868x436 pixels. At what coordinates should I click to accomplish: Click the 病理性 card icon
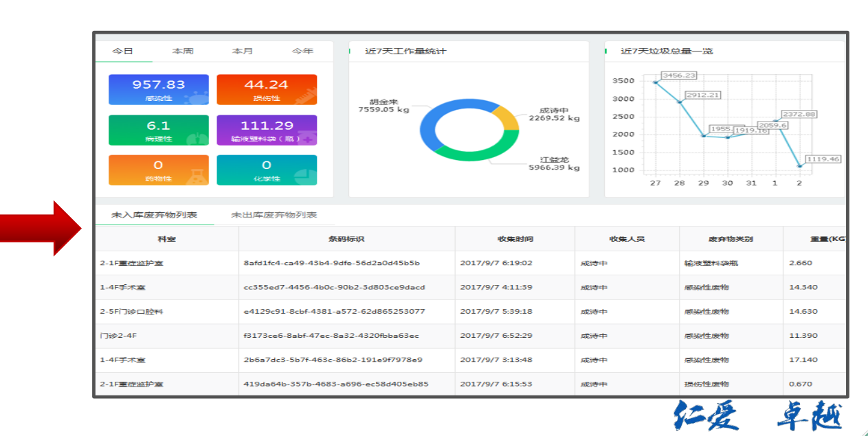196,139
